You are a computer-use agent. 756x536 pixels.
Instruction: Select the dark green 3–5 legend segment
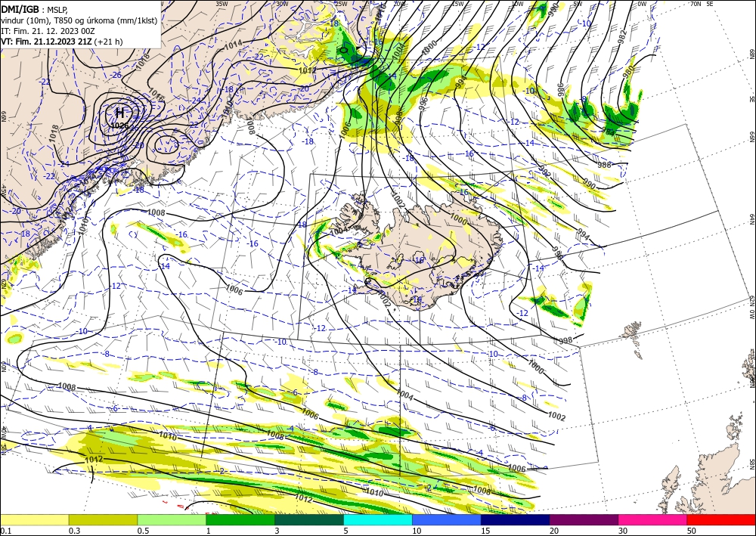pos(309,519)
